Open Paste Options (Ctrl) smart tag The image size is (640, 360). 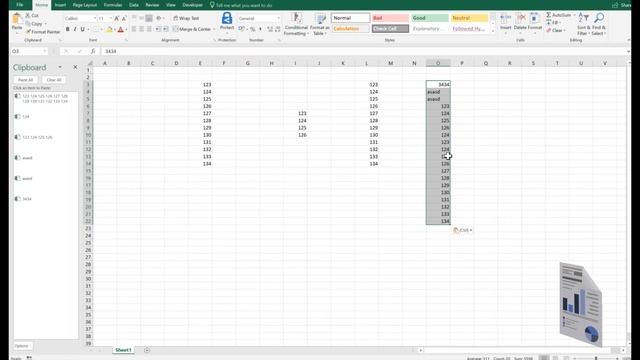point(462,230)
